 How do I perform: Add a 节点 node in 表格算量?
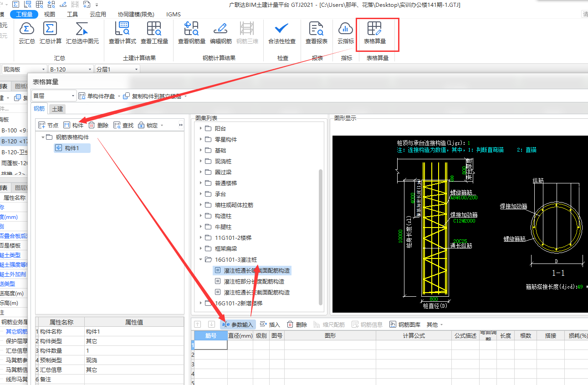pyautogui.click(x=48, y=125)
